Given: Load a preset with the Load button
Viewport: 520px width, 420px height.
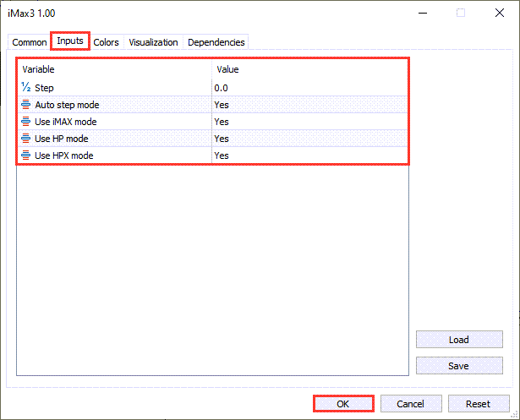Looking at the screenshot, I should 459,340.
